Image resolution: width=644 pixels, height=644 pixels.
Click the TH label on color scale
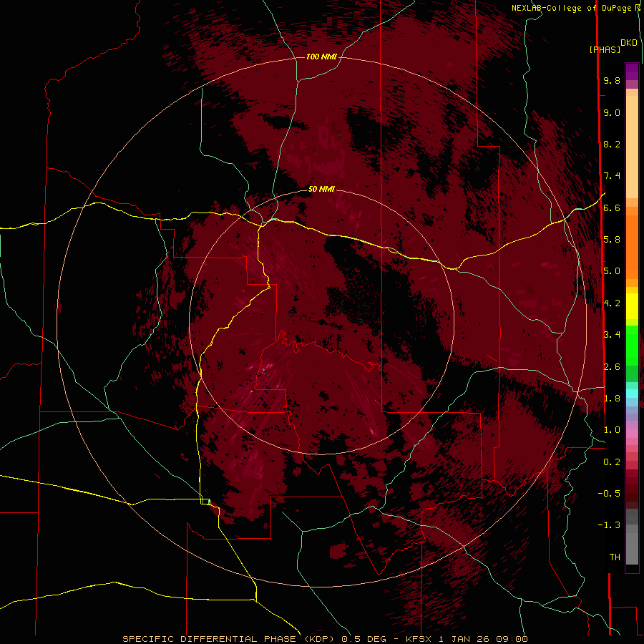615,557
